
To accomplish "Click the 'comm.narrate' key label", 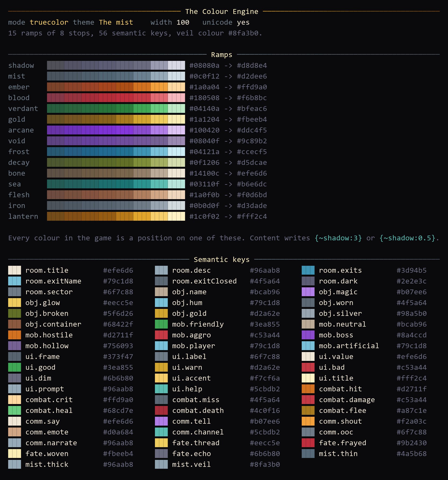I will tap(51, 443).
